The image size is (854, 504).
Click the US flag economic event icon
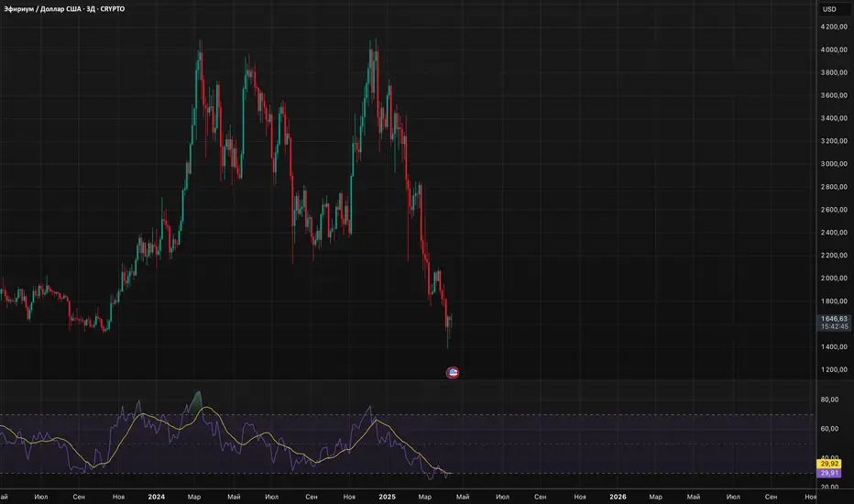coord(452,373)
